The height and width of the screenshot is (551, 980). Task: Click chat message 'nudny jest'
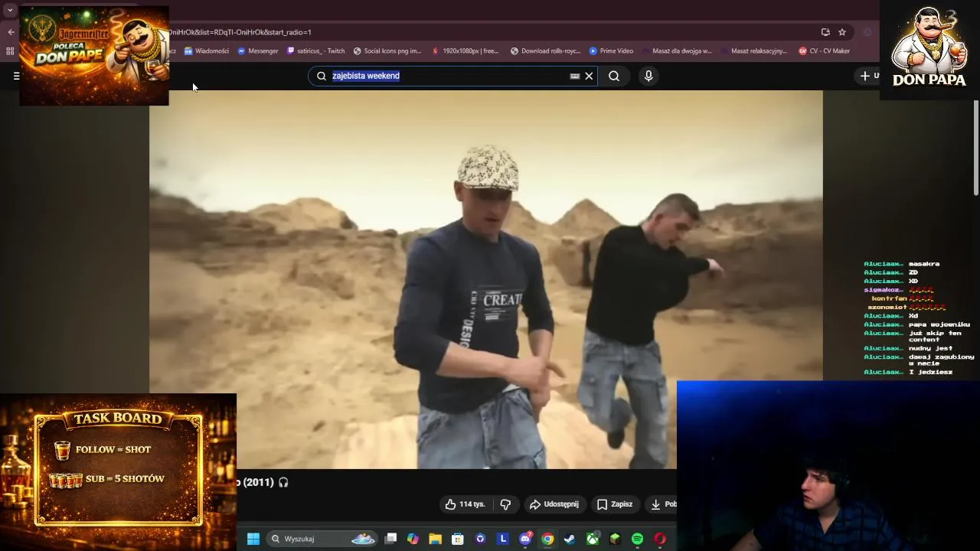(x=930, y=348)
